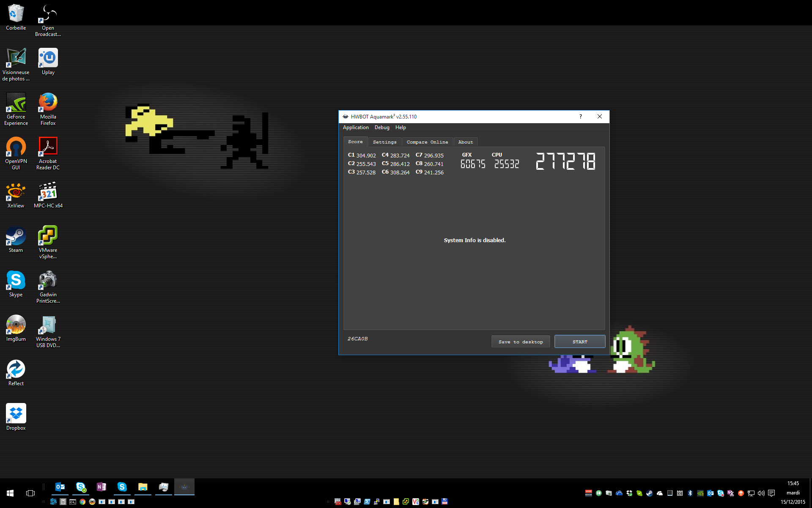Image resolution: width=812 pixels, height=508 pixels.
Task: Open the Open Broadcaster desktop shortcut
Action: coord(48,20)
